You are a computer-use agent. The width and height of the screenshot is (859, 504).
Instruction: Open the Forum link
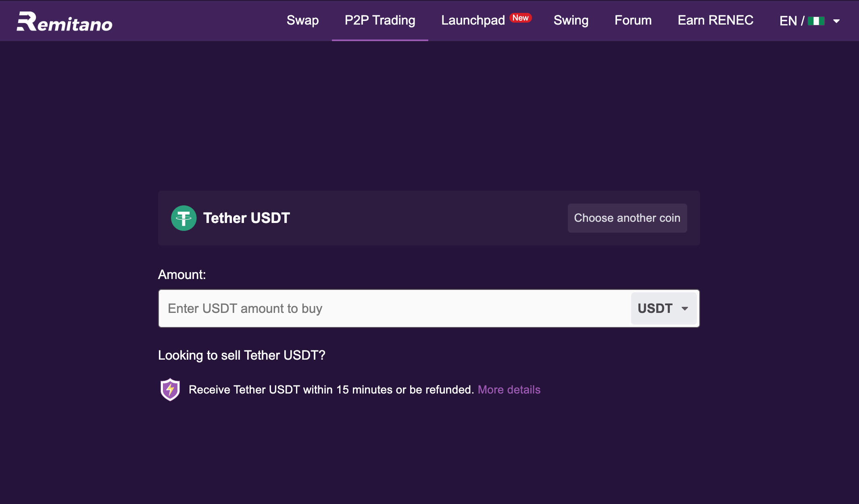[x=633, y=20]
